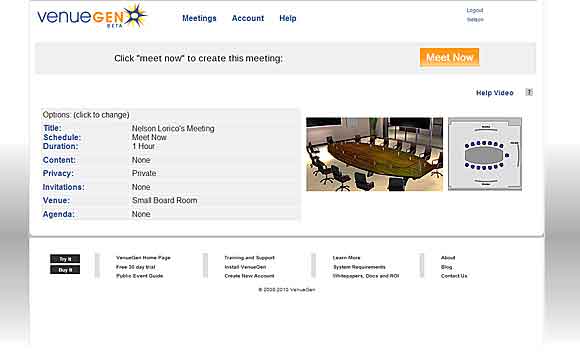Open the Install VenueGen link
The width and height of the screenshot is (580, 360).
point(245,267)
